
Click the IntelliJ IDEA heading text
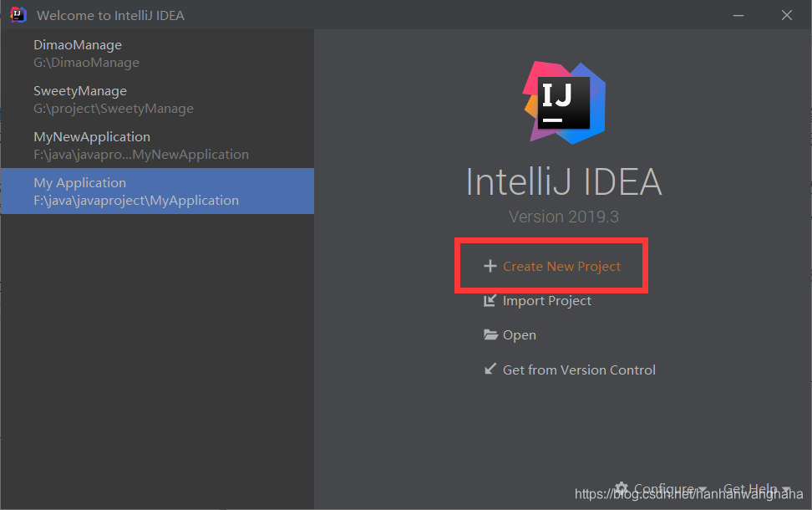[x=563, y=182]
